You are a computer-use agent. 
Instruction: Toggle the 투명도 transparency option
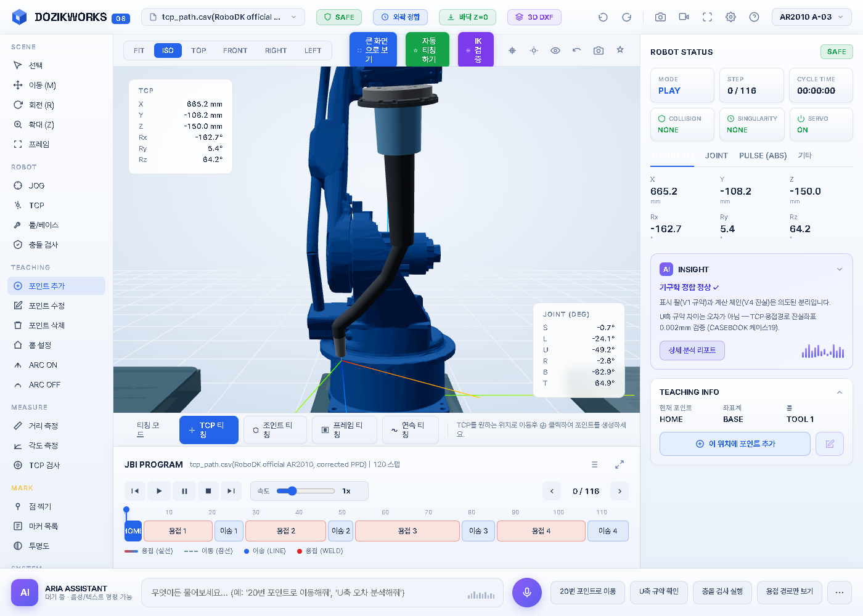pos(56,546)
